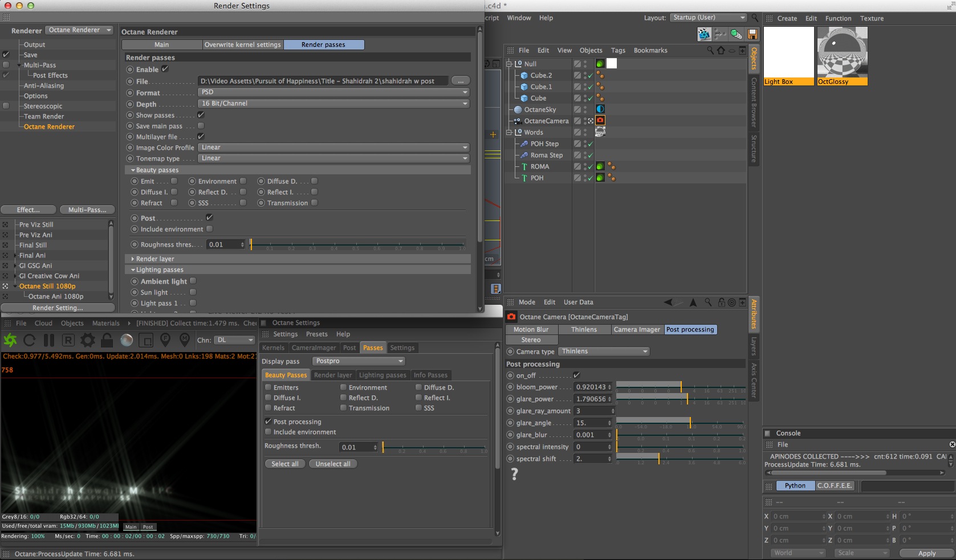Adjust the spectral shift slider
Viewport: 956px width, 560px height.
tap(681, 459)
